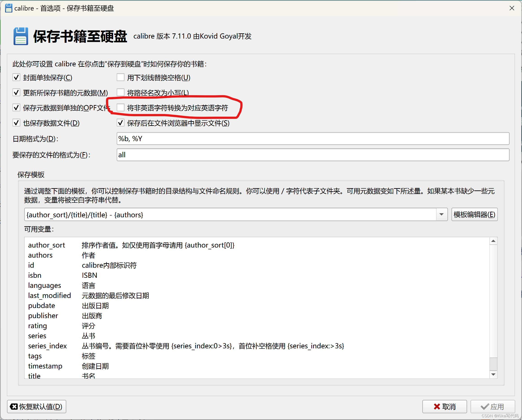Screen dimensions: 522x420
Task: Click the large save-to-disk header icon
Action: [21, 36]
